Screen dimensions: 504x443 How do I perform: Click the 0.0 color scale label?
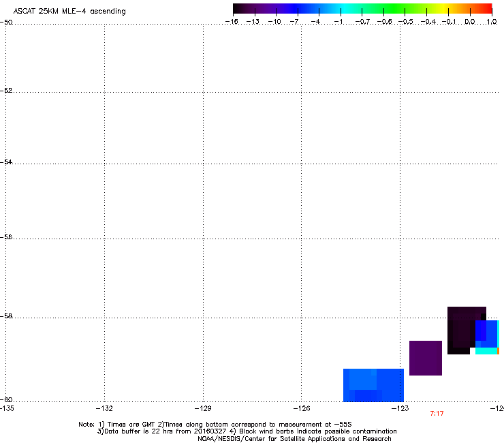coord(470,22)
